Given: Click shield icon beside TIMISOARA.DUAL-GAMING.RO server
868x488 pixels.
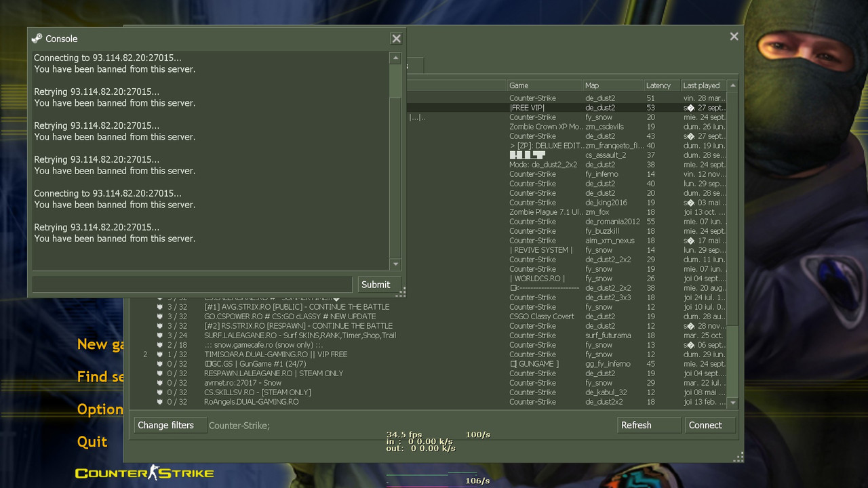Looking at the screenshot, I should pos(160,354).
